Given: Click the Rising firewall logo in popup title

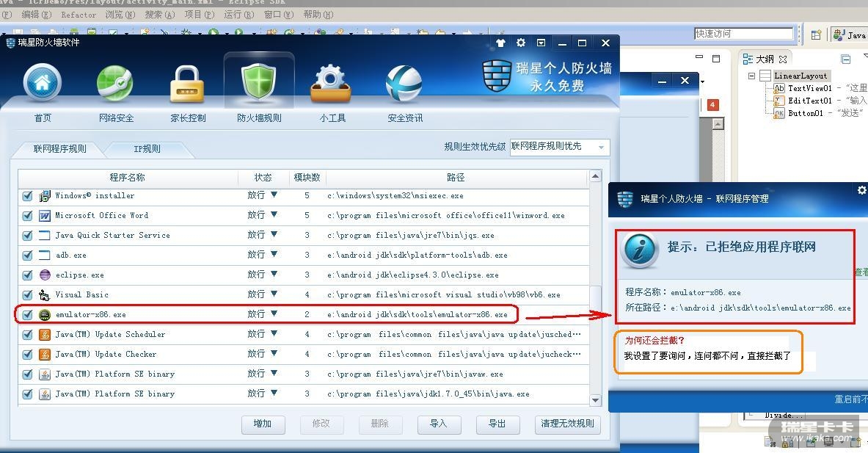Looking at the screenshot, I should pyautogui.click(x=626, y=198).
